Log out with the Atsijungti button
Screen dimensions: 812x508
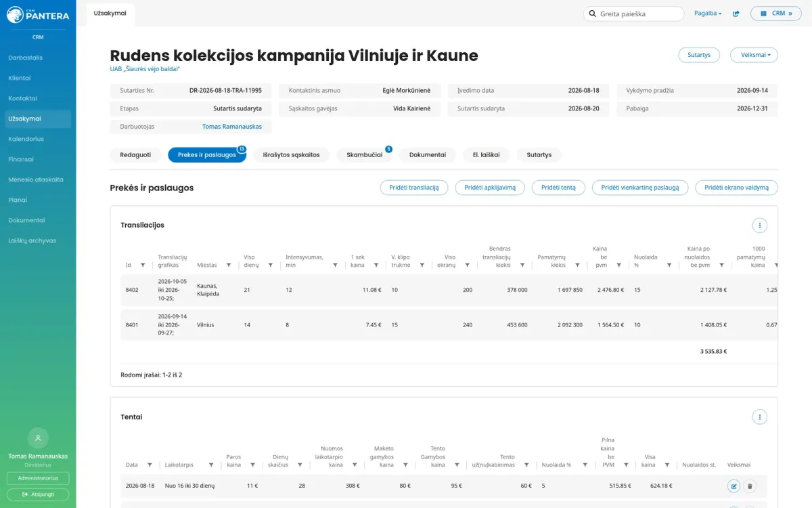tap(38, 494)
